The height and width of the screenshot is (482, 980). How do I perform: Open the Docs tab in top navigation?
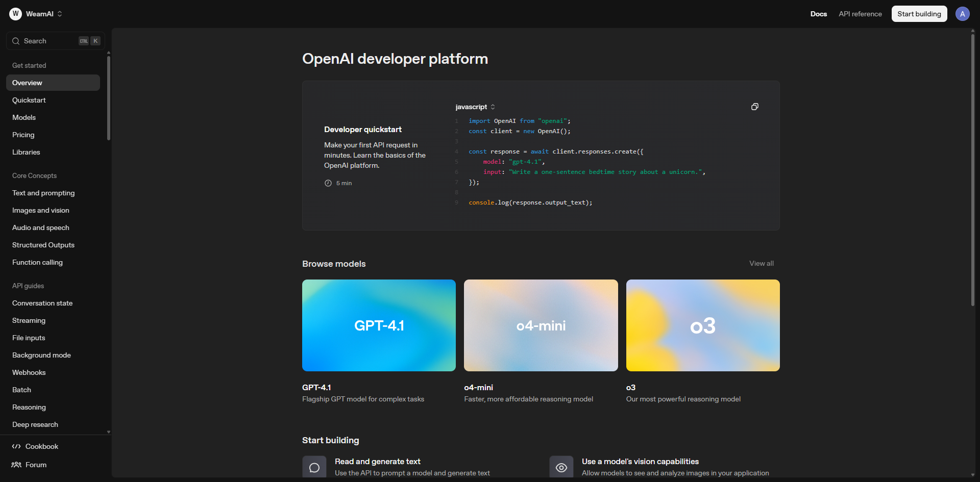tap(819, 14)
